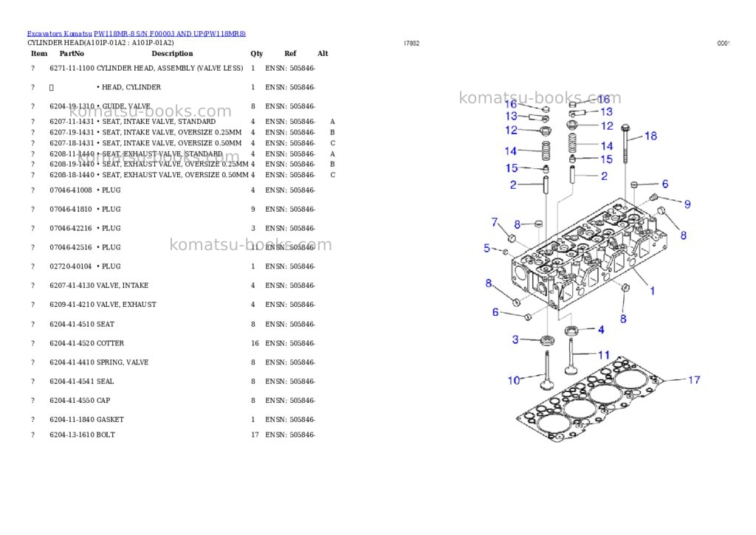Screen dimensions: 756x535
Task: Select part number 6204-41-4550
Action: click(x=72, y=401)
